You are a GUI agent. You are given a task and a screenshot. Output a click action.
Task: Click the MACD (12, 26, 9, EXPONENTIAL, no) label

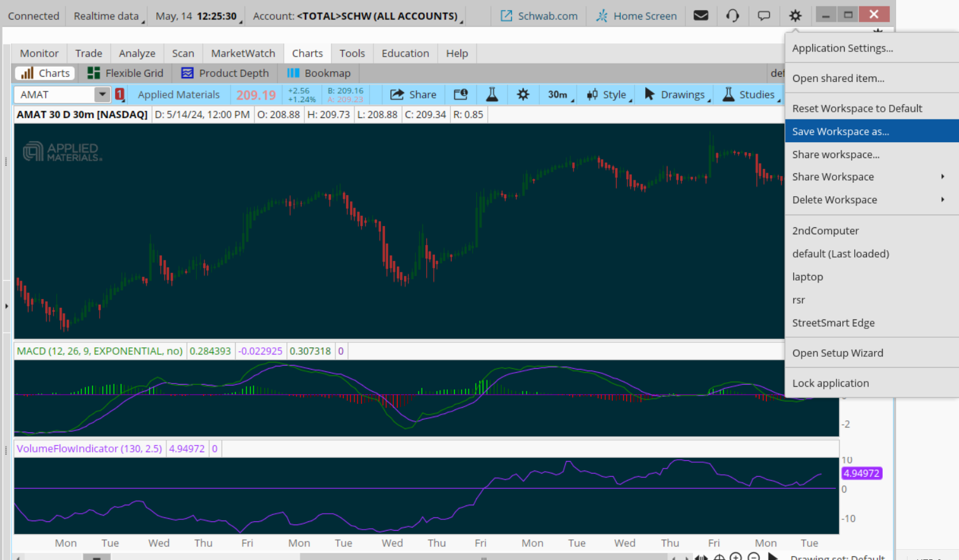coord(100,351)
